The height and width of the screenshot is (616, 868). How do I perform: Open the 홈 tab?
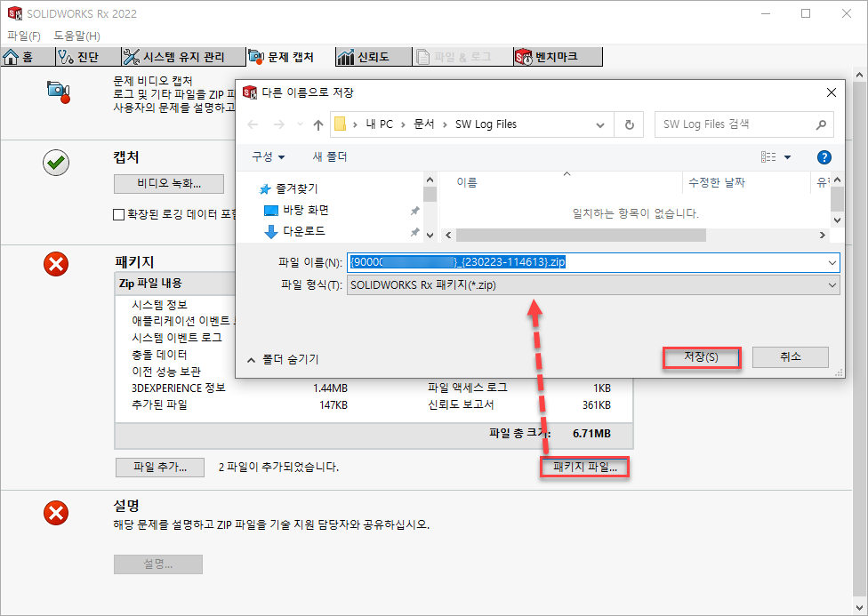coord(27,57)
